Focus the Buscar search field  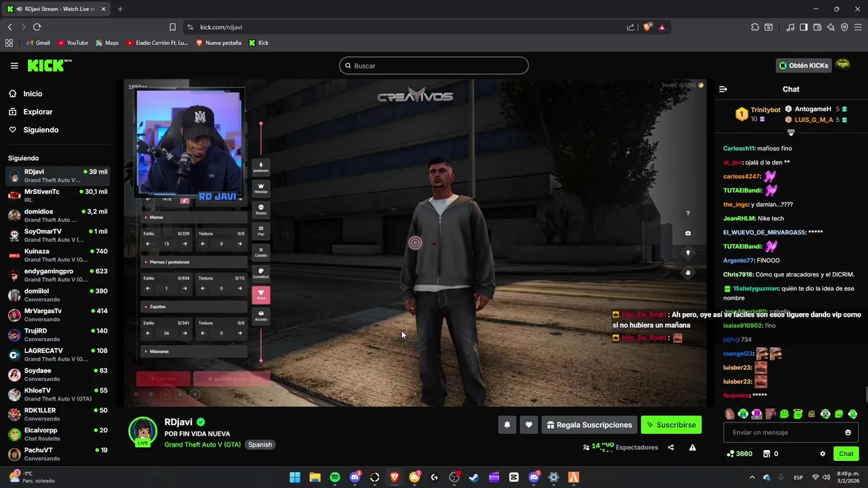click(x=434, y=66)
